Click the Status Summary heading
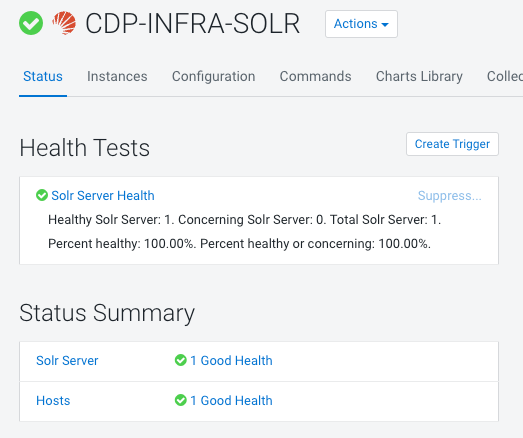The height and width of the screenshot is (438, 523). [x=107, y=313]
